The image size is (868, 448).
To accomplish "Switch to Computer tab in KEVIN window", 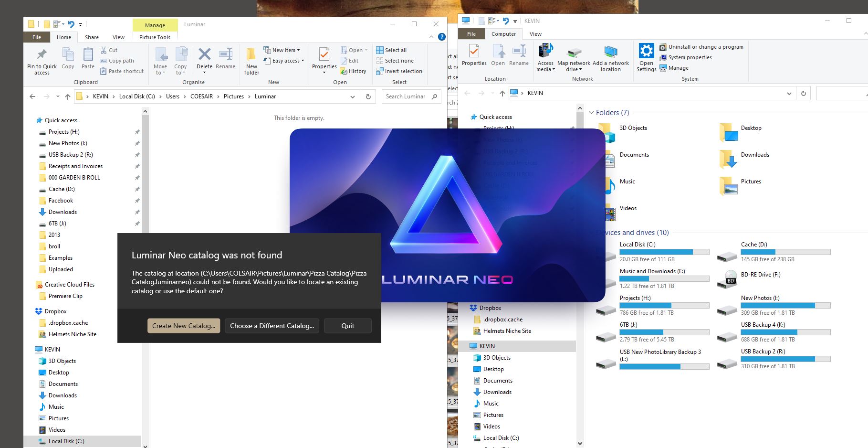I will point(503,34).
